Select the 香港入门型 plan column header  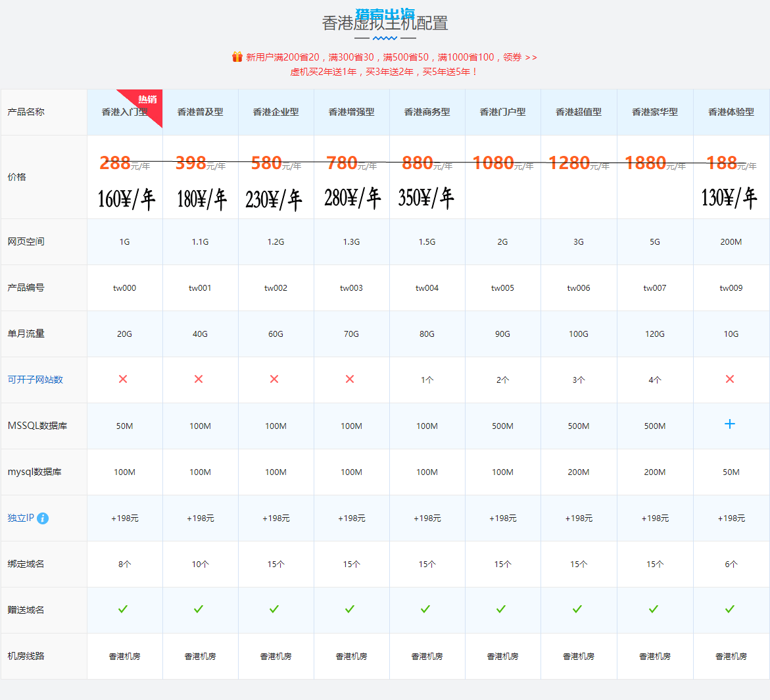click(x=124, y=113)
